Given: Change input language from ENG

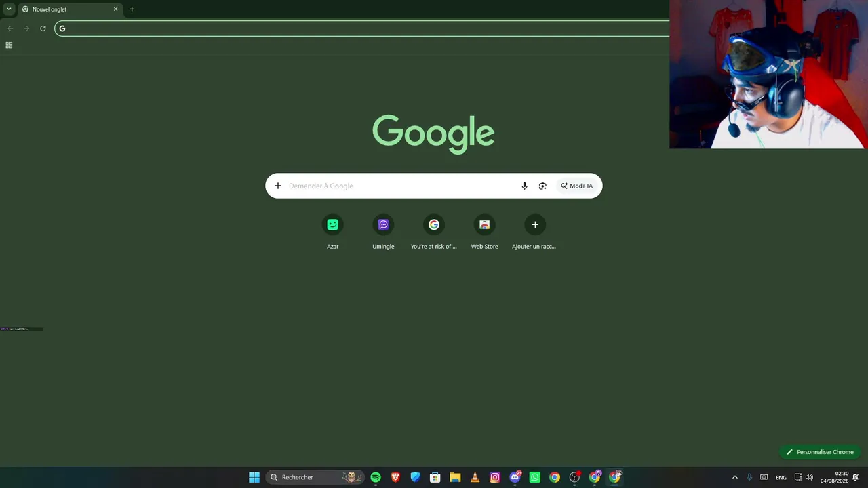Looking at the screenshot, I should click(781, 477).
